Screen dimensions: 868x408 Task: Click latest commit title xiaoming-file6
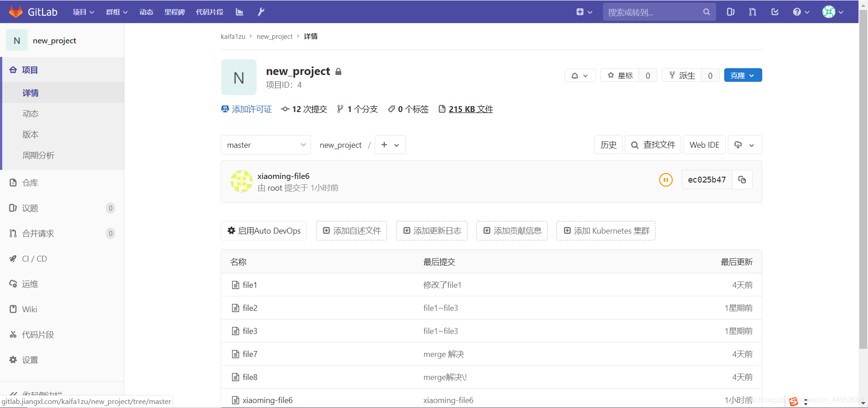point(283,176)
